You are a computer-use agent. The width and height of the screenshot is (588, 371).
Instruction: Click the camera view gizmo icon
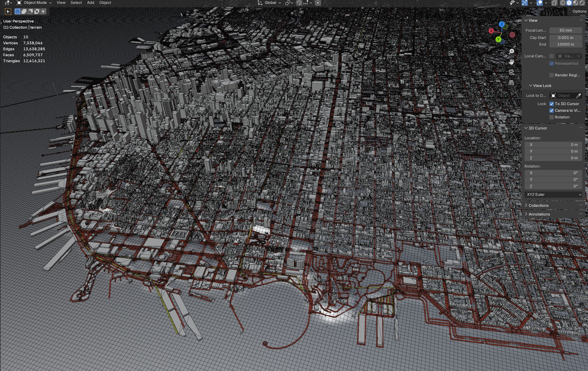point(511,72)
